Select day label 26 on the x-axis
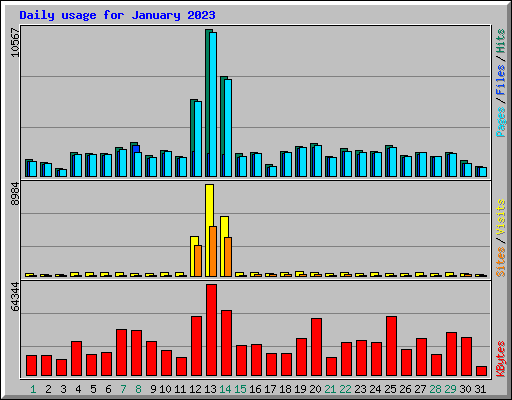Image resolution: width=512 pixels, height=400 pixels. click(405, 389)
